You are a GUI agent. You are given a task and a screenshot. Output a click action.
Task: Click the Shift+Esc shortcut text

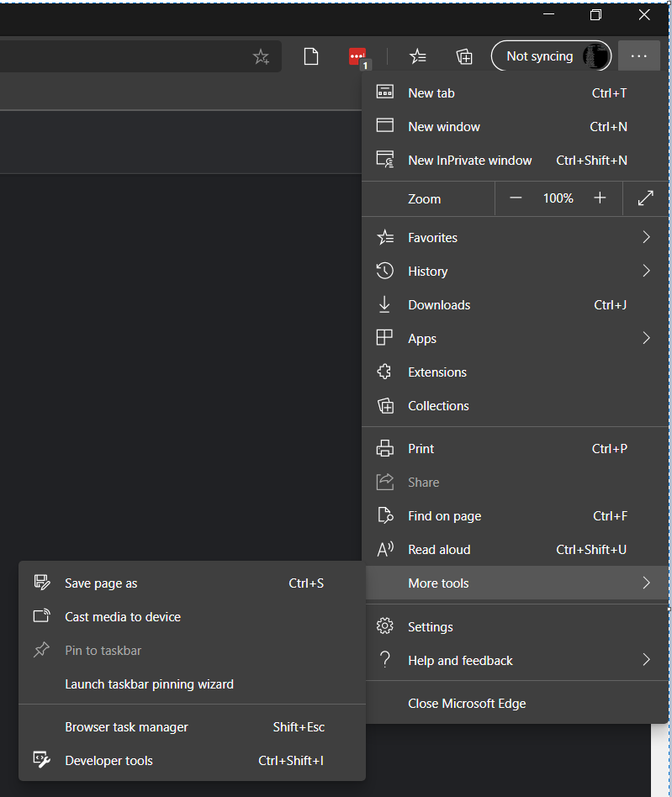point(299,727)
